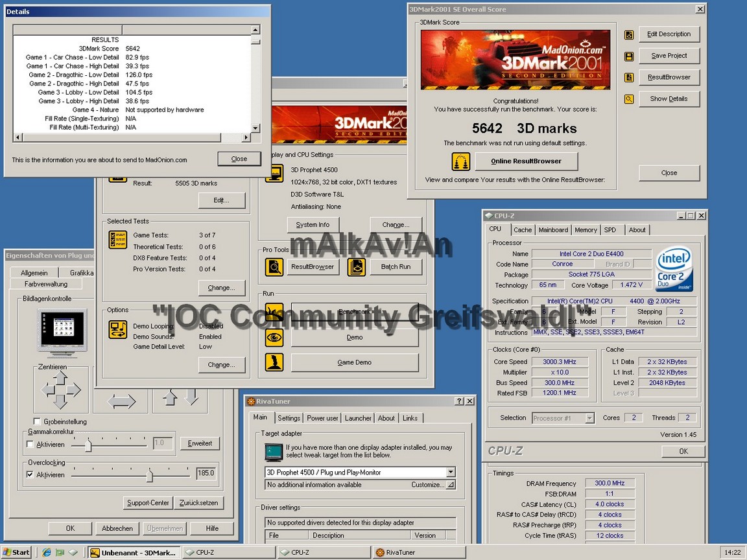Click Close button in the Details dialog
Screen dimensions: 747x560
click(239, 159)
